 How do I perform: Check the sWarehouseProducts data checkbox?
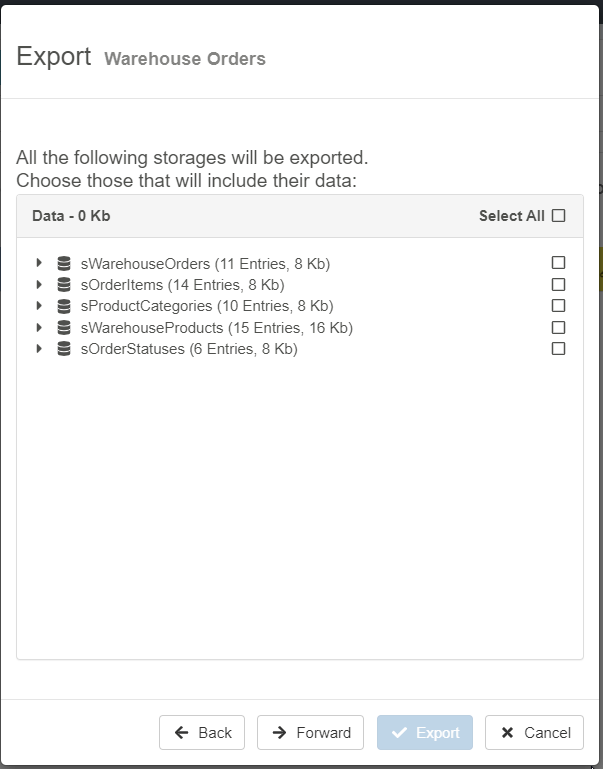(x=558, y=327)
